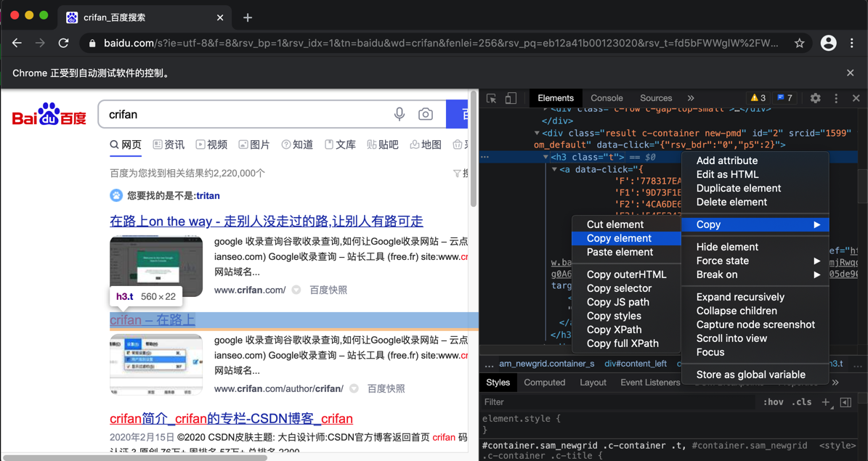
Task: Open the Copy submenu entry
Action: [x=755, y=224]
